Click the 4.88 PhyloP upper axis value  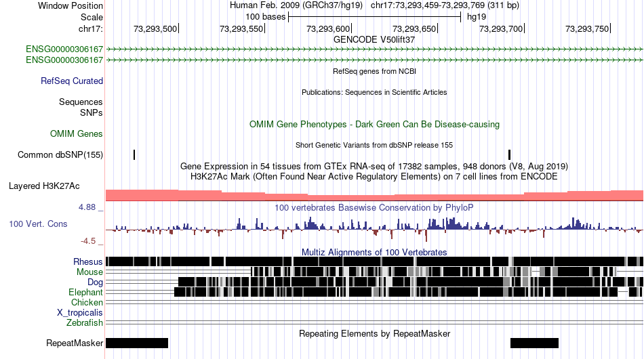click(87, 207)
